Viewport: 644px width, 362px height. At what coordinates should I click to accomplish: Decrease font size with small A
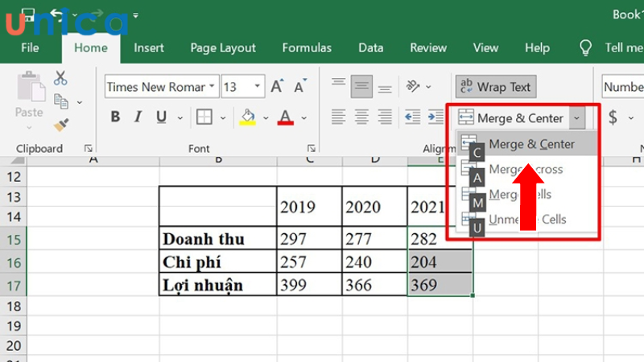pyautogui.click(x=300, y=86)
